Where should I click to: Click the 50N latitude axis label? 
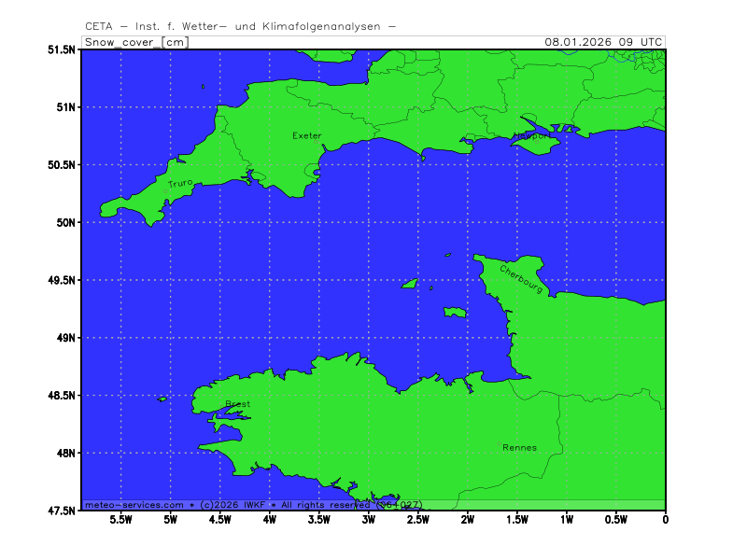(x=65, y=222)
